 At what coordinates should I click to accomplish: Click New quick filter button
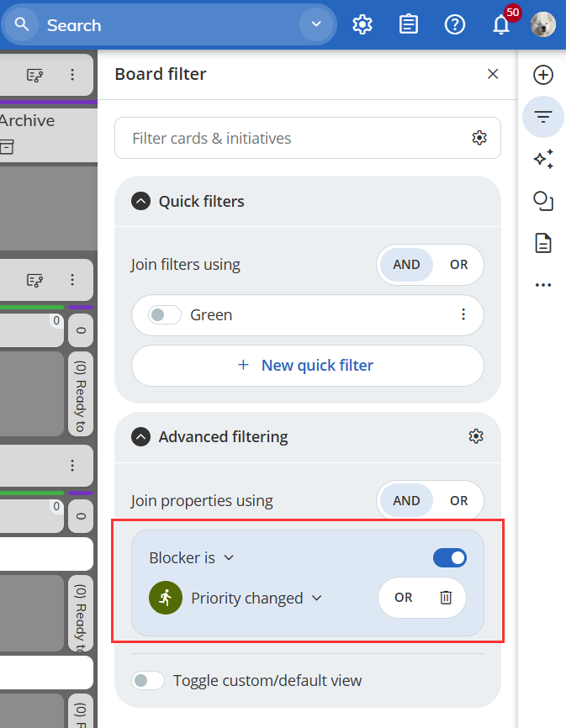point(308,366)
